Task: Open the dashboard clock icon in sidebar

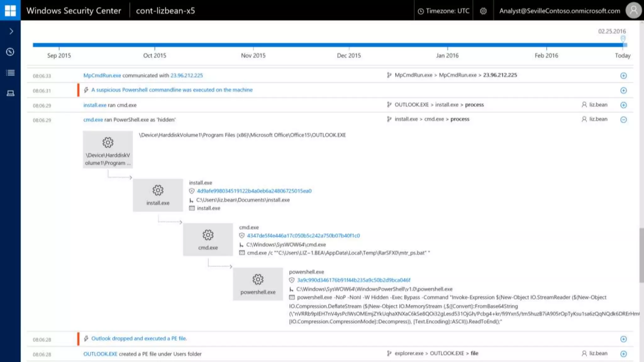Action: tap(10, 52)
